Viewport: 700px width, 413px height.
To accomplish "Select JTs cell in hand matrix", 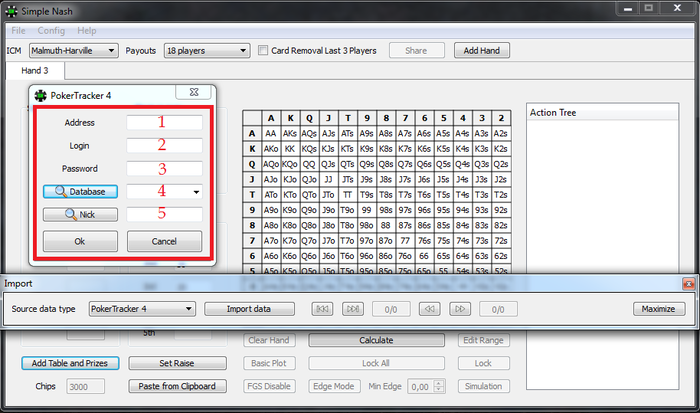I will [x=348, y=179].
